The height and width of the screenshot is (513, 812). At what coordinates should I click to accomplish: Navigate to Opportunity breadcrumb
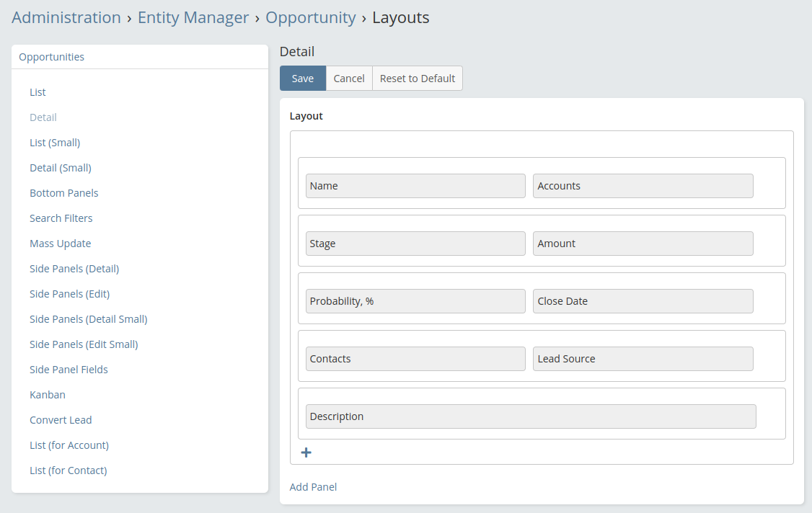(310, 18)
